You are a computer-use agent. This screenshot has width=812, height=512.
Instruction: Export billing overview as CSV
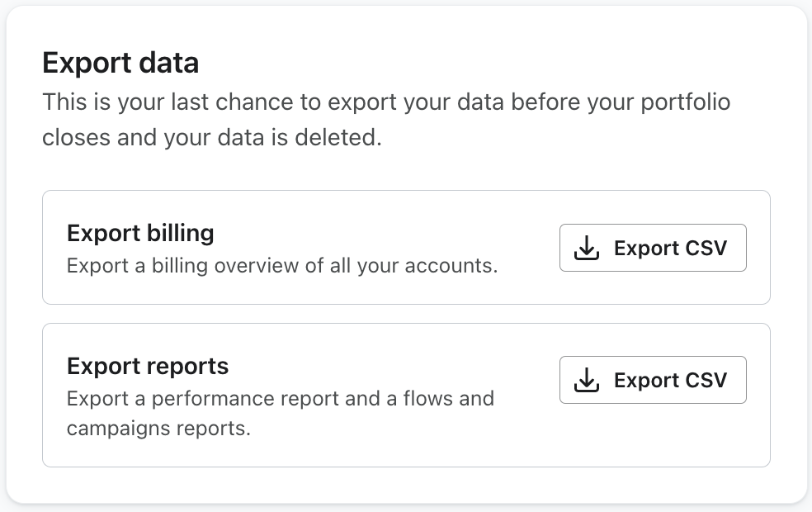[x=653, y=248]
